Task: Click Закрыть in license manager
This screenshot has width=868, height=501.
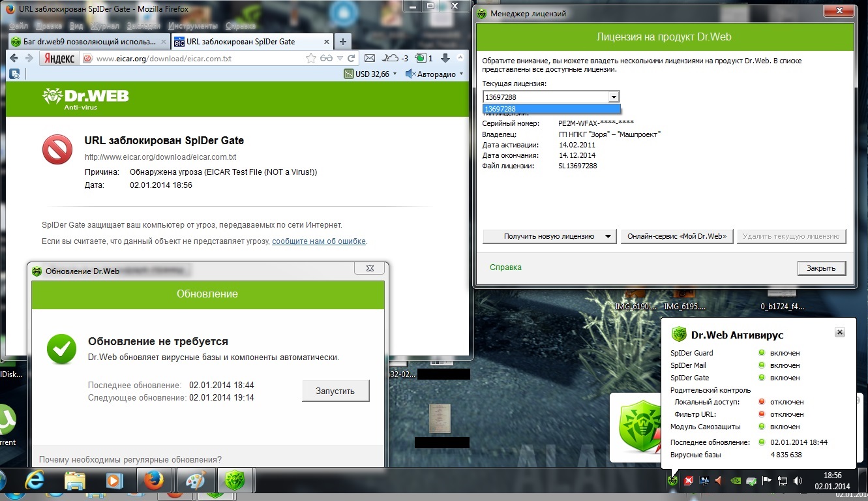Action: click(x=821, y=268)
